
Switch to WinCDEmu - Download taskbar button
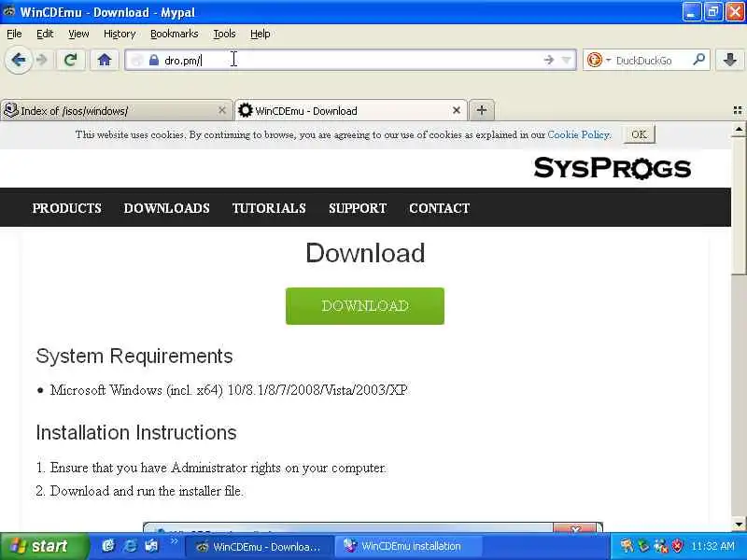coord(260,547)
